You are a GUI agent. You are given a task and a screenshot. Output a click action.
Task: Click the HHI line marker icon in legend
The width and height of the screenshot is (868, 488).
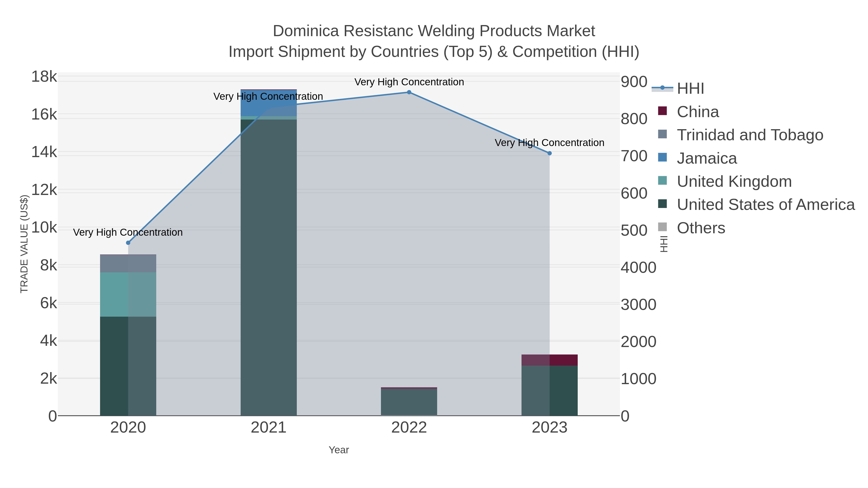click(x=663, y=88)
